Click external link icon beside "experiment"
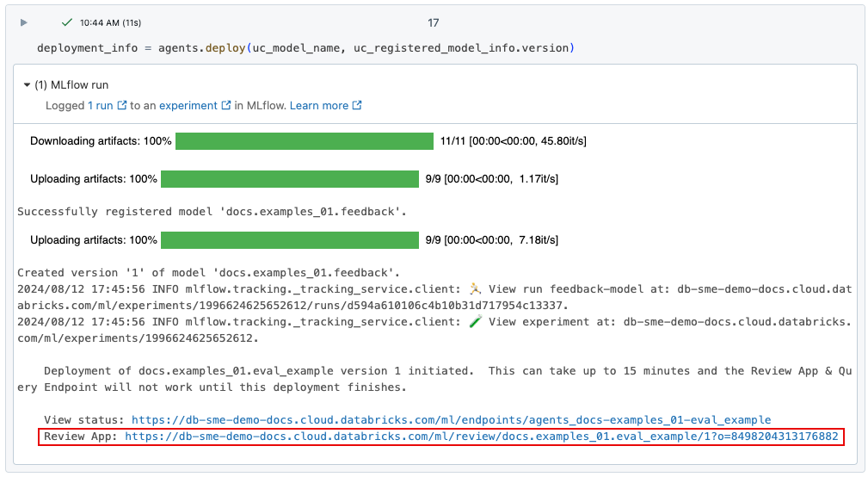The height and width of the screenshot is (477, 868). 226,106
